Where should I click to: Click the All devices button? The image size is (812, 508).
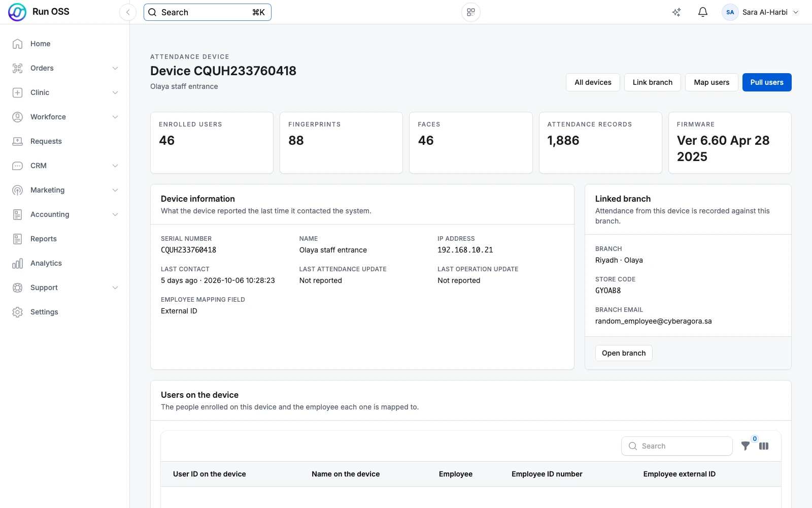click(593, 82)
